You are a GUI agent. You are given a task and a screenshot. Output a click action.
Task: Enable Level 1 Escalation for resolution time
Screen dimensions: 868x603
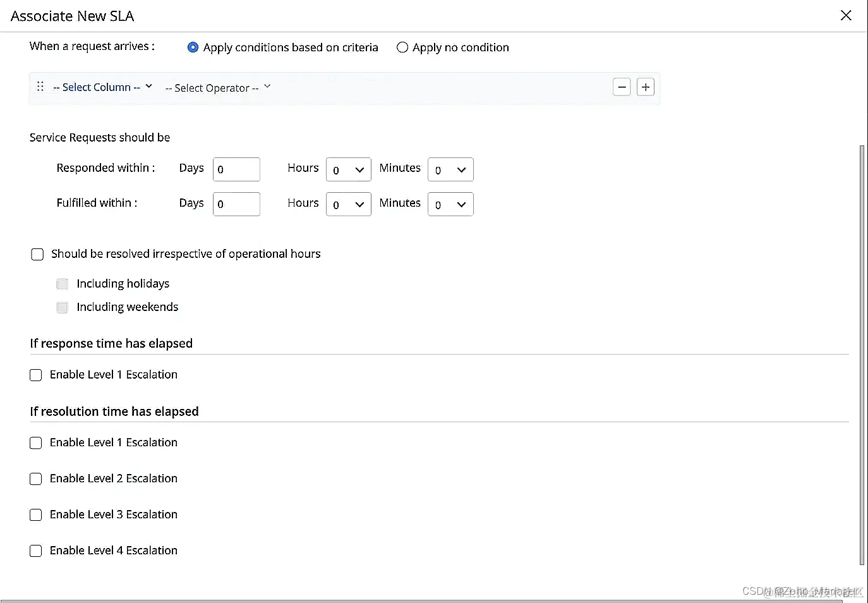[x=36, y=442]
